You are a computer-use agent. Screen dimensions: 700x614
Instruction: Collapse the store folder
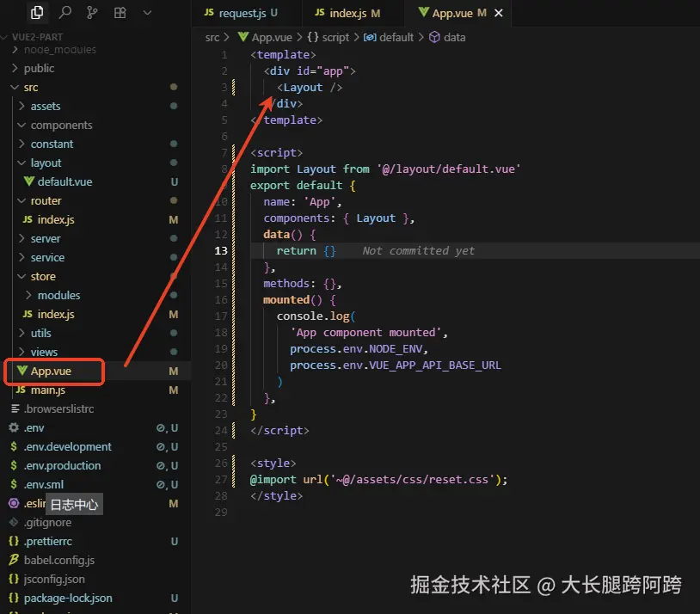click(x=43, y=276)
